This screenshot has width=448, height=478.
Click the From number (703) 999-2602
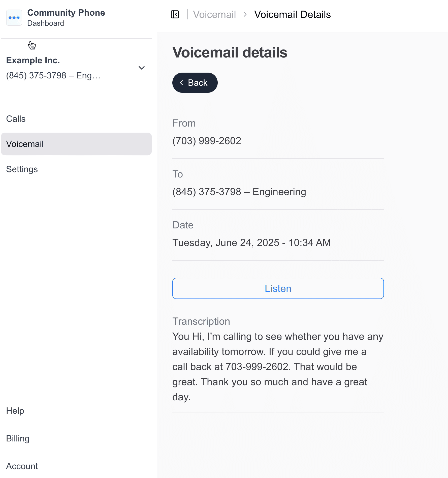(207, 141)
